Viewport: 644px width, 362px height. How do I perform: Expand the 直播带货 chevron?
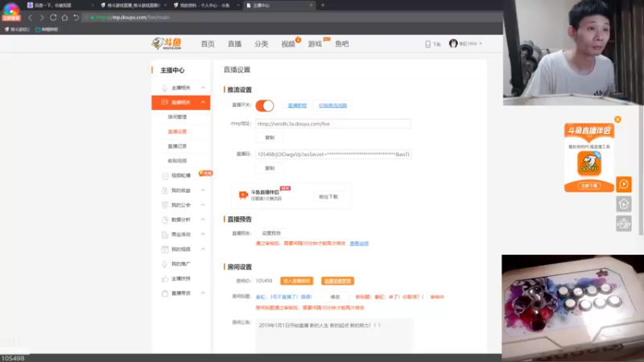pyautogui.click(x=203, y=293)
